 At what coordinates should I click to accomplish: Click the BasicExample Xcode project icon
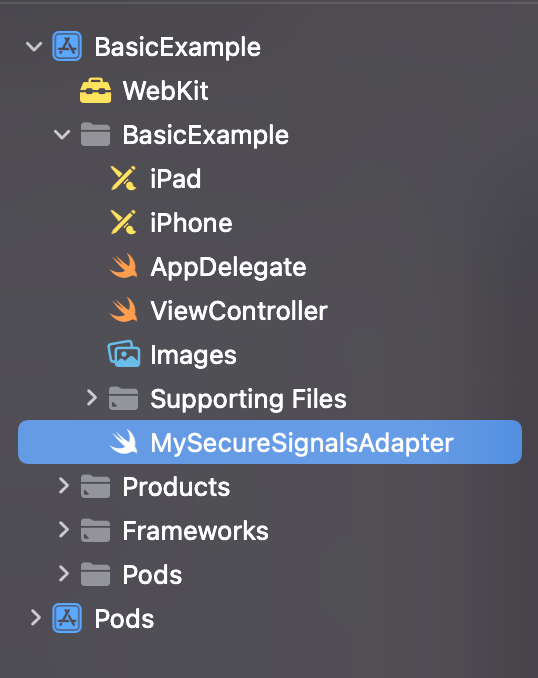pyautogui.click(x=67, y=46)
